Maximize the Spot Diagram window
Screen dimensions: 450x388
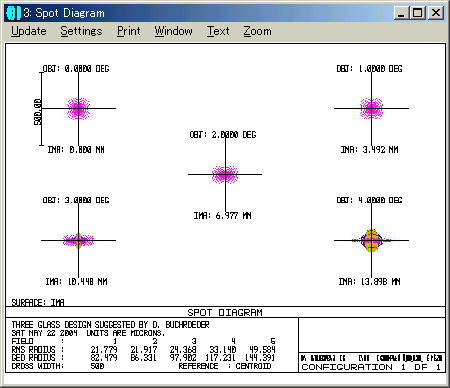coord(417,13)
